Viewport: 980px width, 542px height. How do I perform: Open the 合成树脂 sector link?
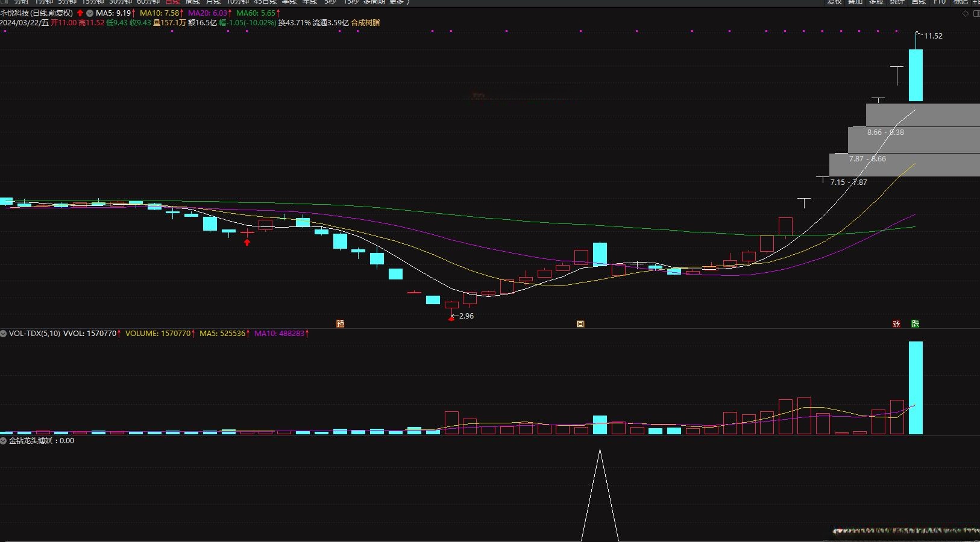(365, 23)
